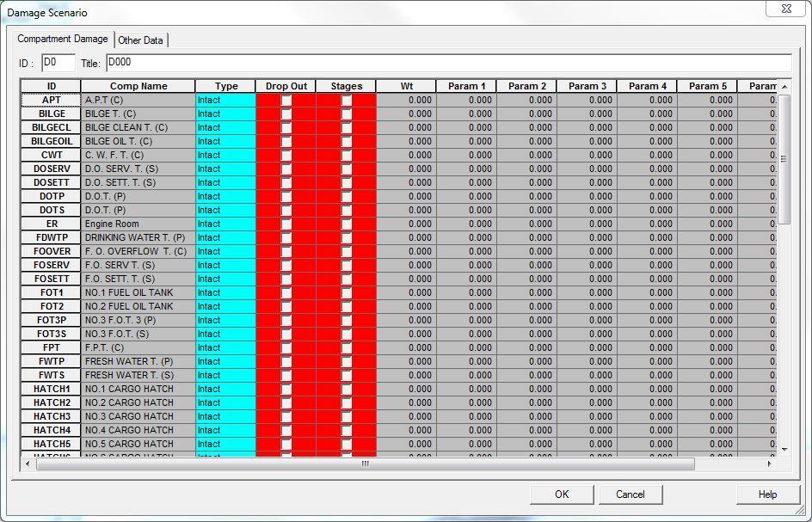This screenshot has width=812, height=522.
Task: Click the Param 5 value in the HATCH1 row
Action: click(707, 389)
